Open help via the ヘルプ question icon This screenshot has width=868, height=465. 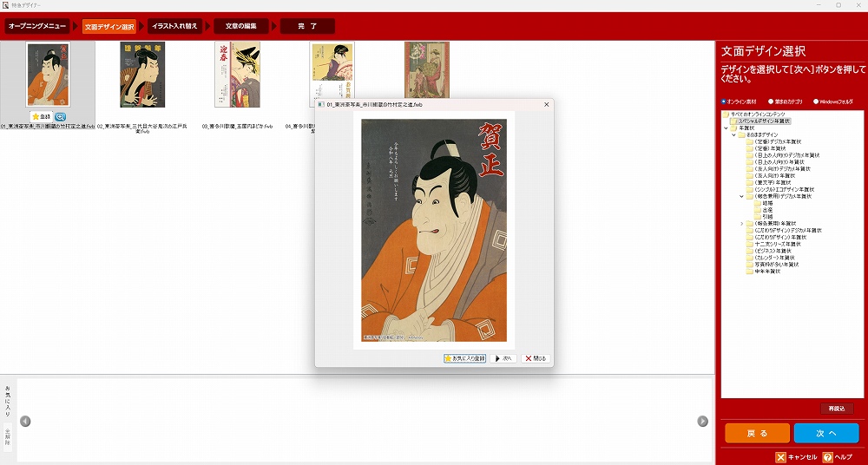[828, 457]
